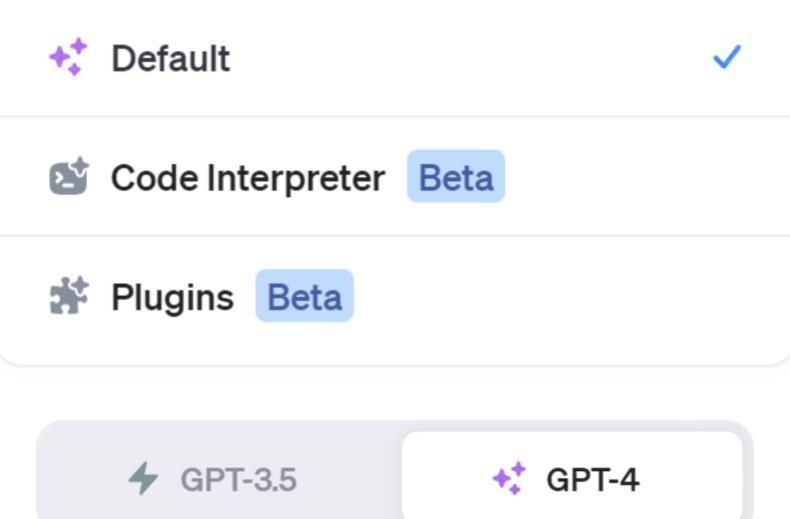
Task: Click the Beta badge beside Plugins
Action: (x=304, y=296)
